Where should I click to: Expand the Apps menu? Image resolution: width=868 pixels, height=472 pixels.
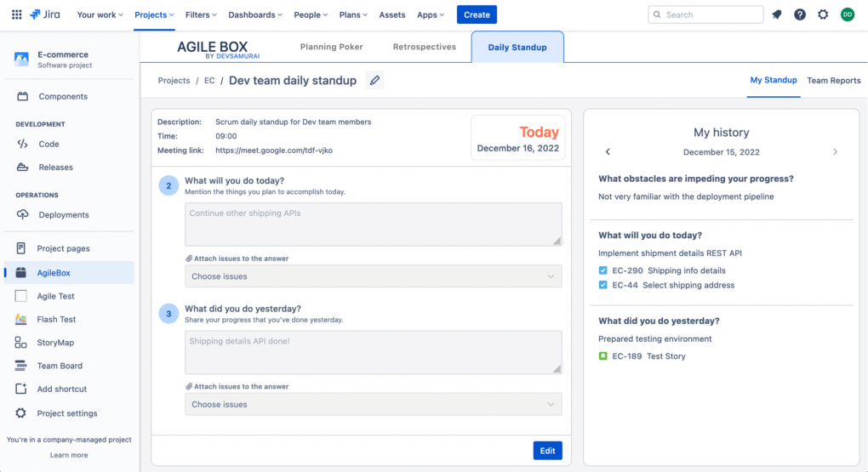coord(431,15)
